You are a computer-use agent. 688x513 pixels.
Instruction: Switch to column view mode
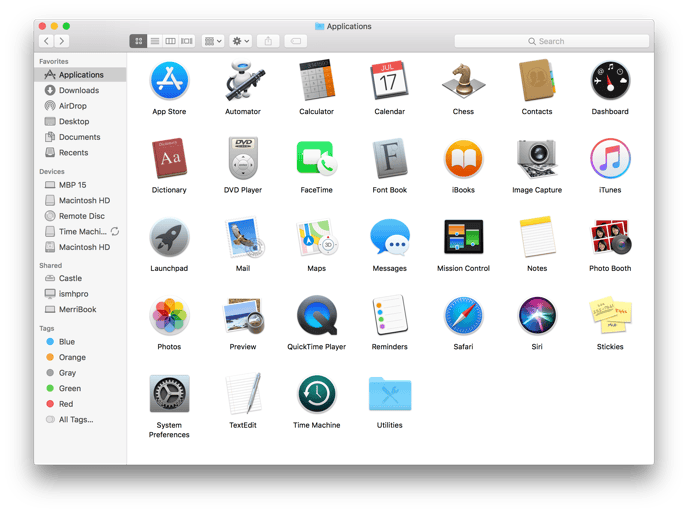[x=170, y=41]
